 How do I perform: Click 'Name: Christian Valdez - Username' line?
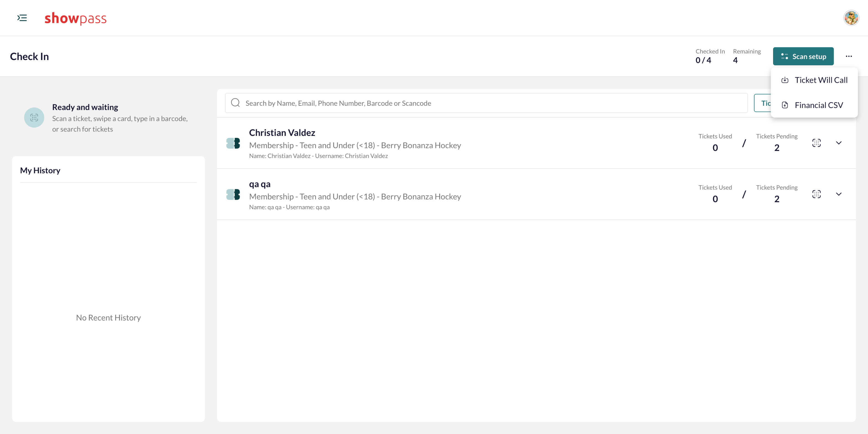point(318,156)
